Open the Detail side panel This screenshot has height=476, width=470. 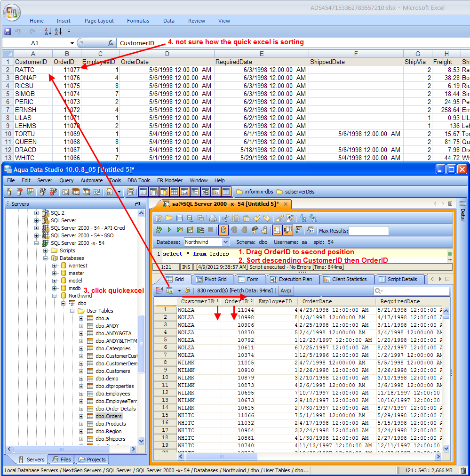pyautogui.click(x=463, y=211)
